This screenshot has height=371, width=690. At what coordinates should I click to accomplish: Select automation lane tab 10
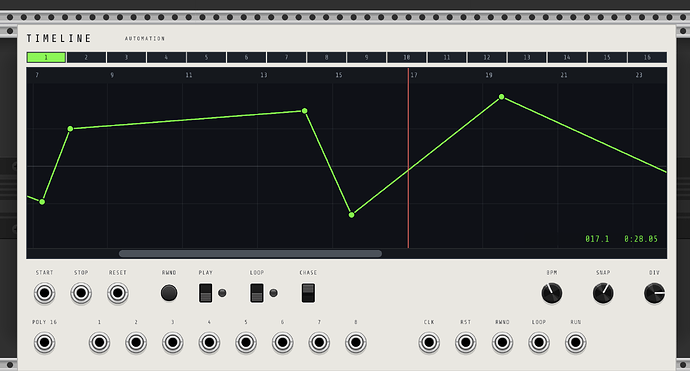click(407, 57)
